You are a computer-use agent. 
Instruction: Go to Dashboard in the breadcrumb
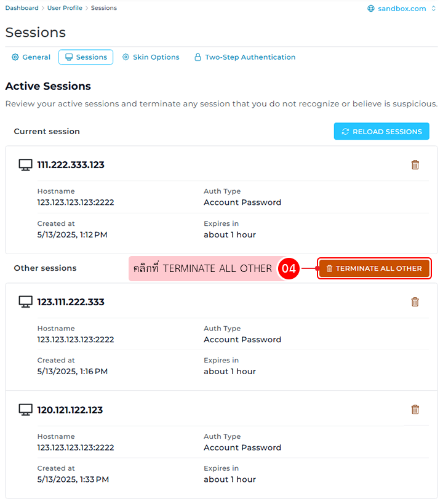pyautogui.click(x=22, y=8)
